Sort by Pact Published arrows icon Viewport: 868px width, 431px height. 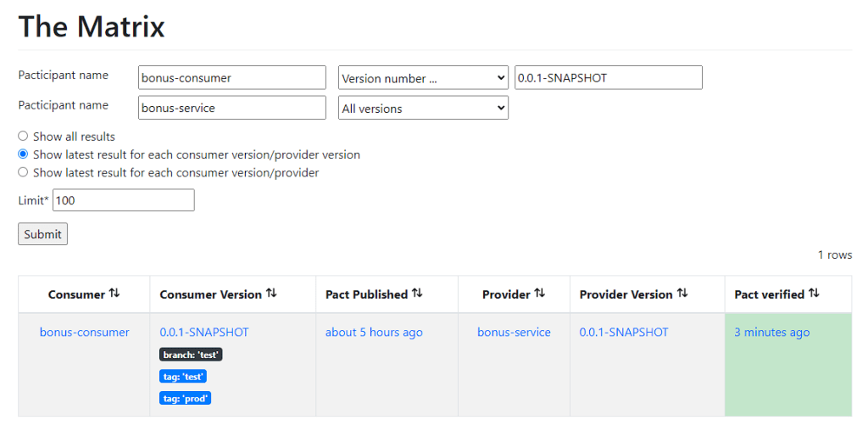tap(417, 294)
